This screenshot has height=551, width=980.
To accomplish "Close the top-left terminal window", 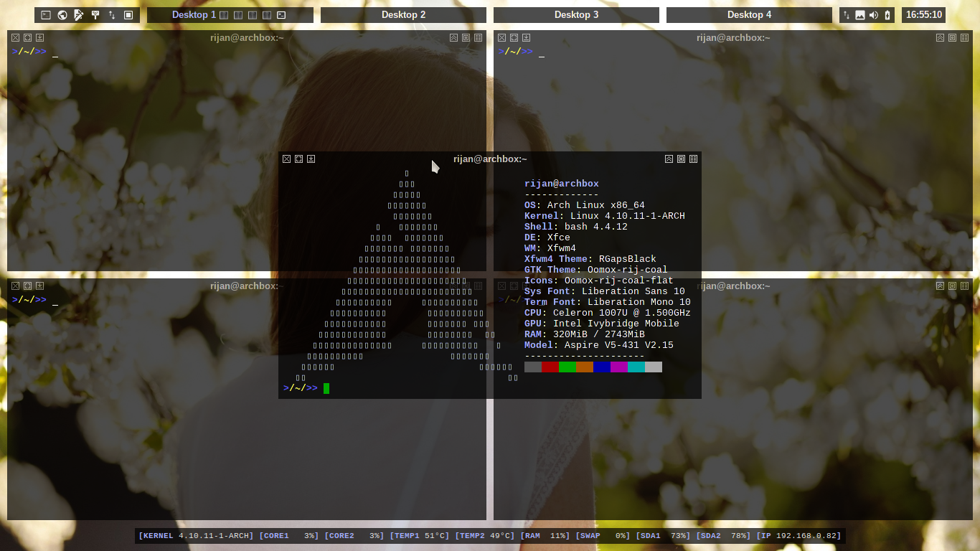I will coord(15,37).
